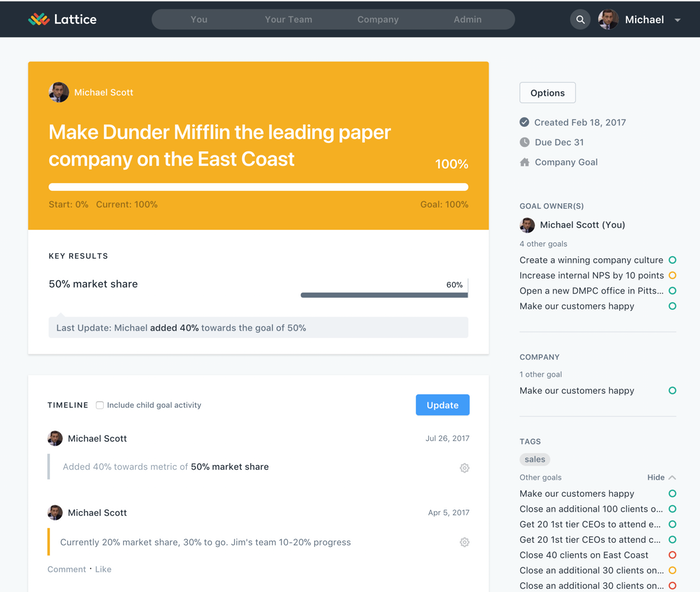Click status circle for Get 20 1st tier CEOs to attend e...

click(x=672, y=524)
